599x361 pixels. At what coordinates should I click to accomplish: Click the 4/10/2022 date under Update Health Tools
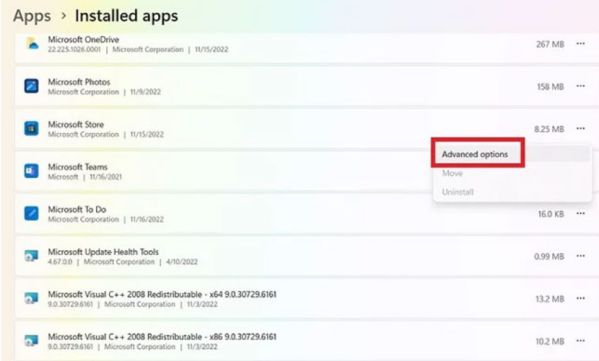click(182, 262)
